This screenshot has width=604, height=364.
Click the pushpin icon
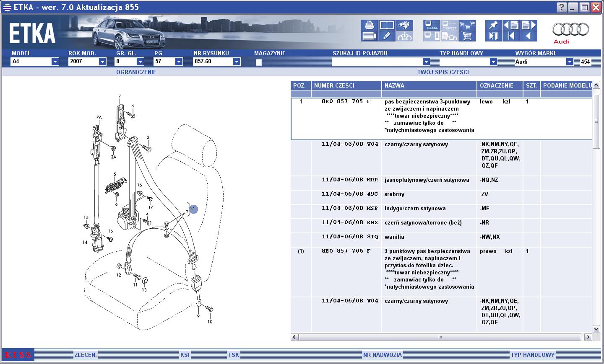(x=493, y=25)
